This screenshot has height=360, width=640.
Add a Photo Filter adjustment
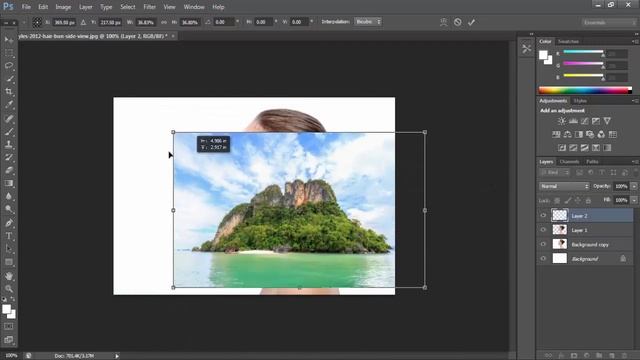590,134
